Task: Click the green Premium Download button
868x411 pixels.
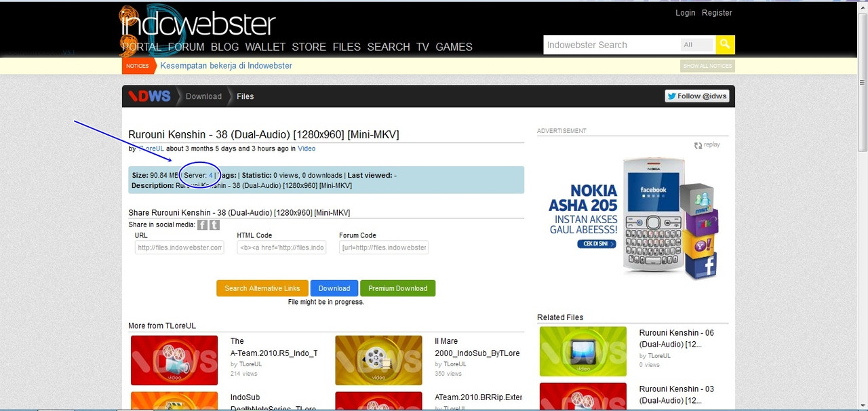Action: click(x=397, y=288)
